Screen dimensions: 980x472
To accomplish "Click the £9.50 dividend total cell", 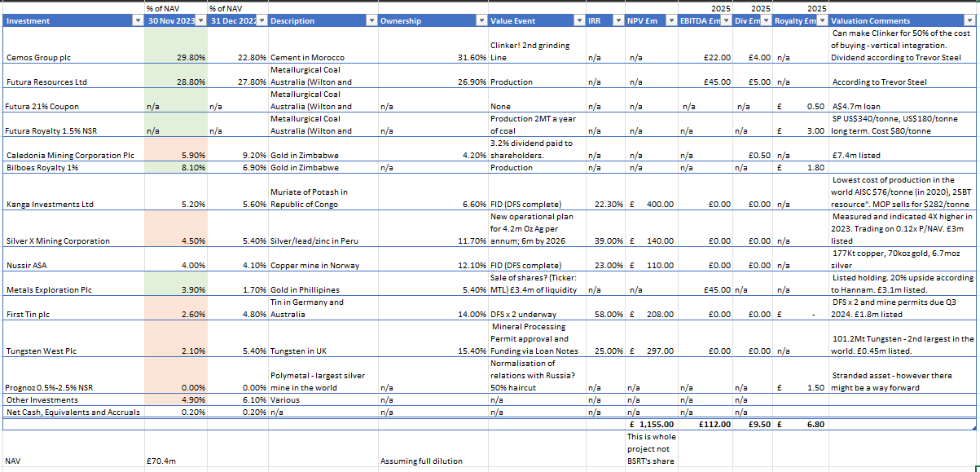I will 753,425.
